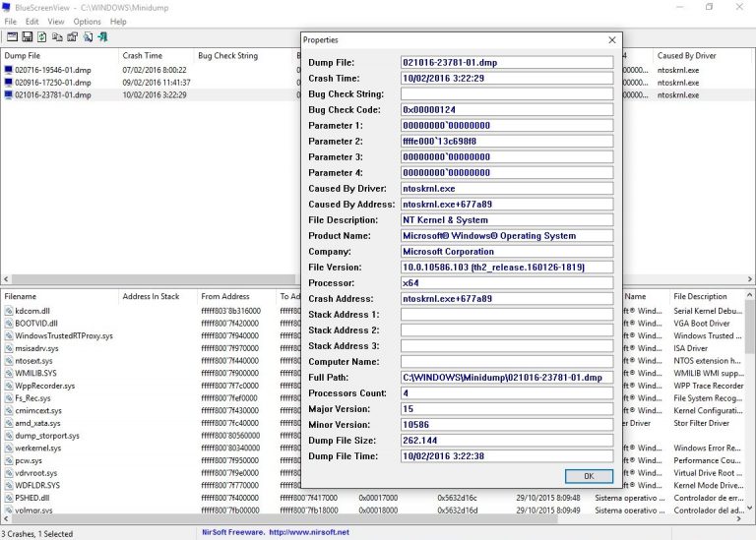Image resolution: width=756 pixels, height=540 pixels.
Task: Click the Bug Check Code field showing 0x00000124
Action: [x=507, y=110]
